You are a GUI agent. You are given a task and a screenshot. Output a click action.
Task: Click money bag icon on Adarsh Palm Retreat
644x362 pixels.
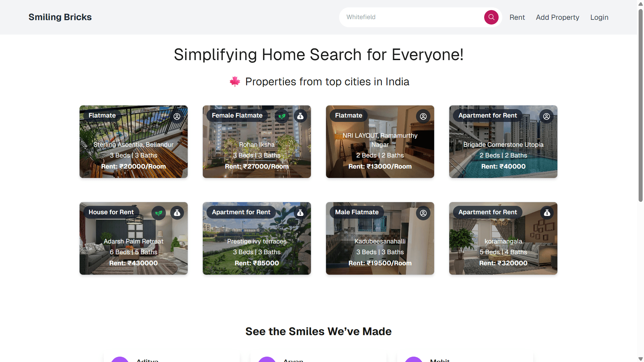click(x=177, y=213)
